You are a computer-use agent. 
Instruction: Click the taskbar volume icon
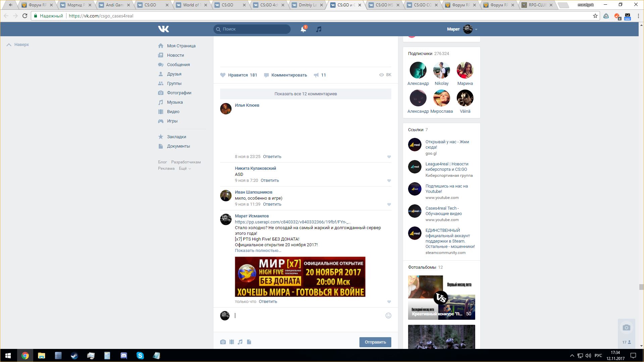click(588, 356)
